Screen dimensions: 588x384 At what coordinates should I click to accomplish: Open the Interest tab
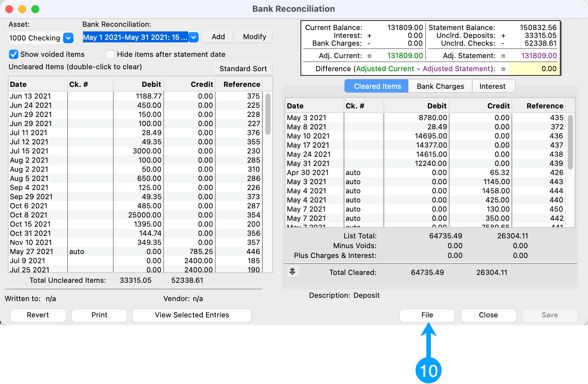(x=492, y=86)
